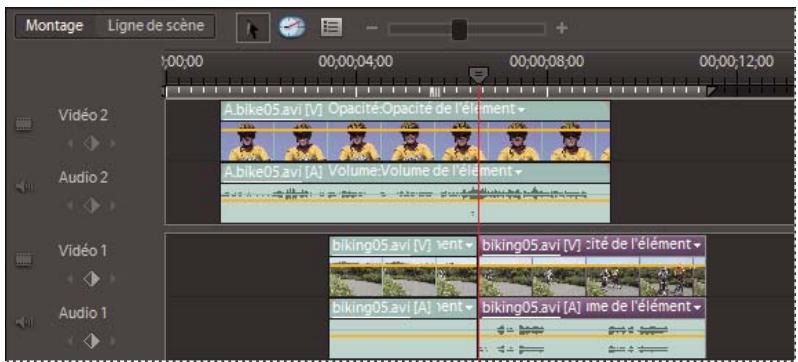Go to next keyframe on Vidéo 2

[x=112, y=144]
